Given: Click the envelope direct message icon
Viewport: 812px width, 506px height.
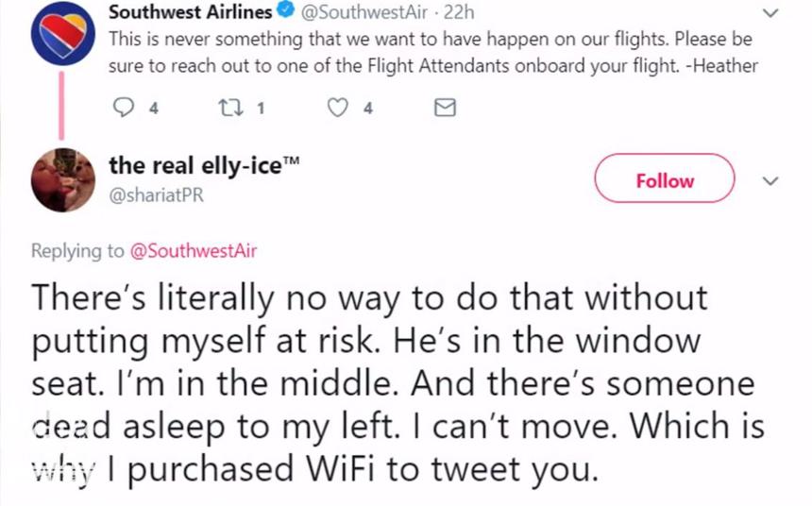Looking at the screenshot, I should [444, 108].
